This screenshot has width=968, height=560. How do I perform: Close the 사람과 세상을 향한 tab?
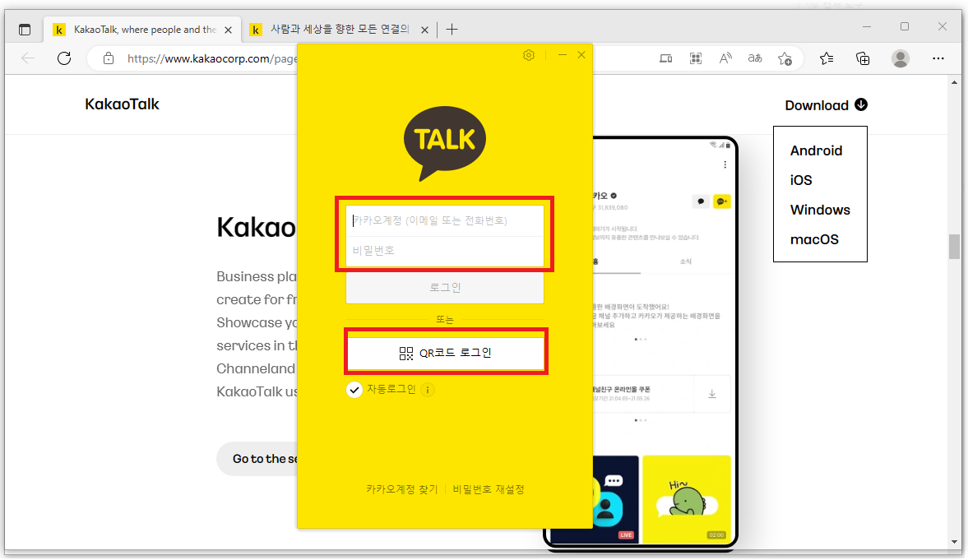(x=424, y=30)
